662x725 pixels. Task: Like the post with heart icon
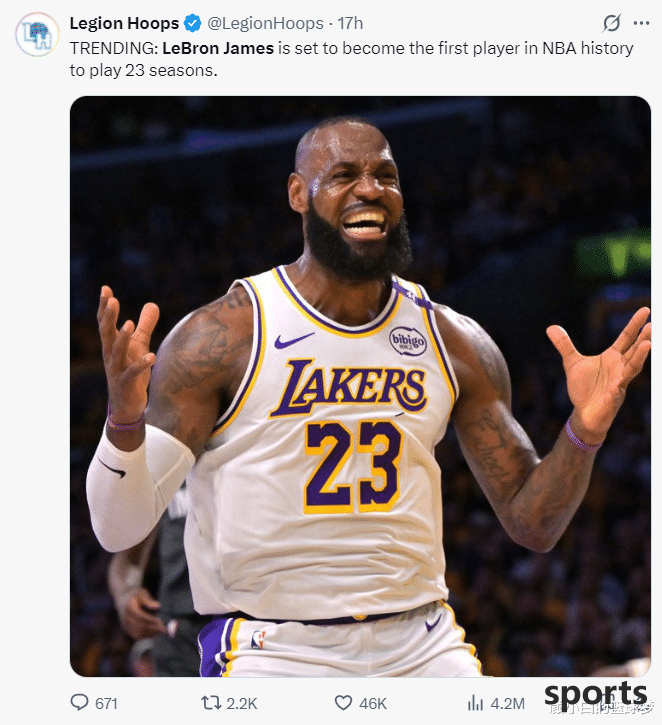343,703
